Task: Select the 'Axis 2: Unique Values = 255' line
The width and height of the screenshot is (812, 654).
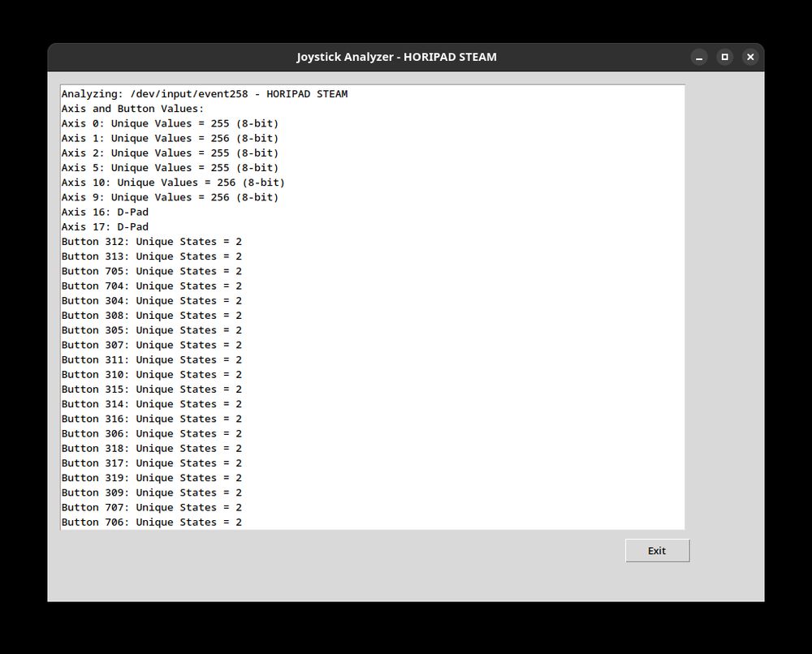Action: click(x=170, y=153)
